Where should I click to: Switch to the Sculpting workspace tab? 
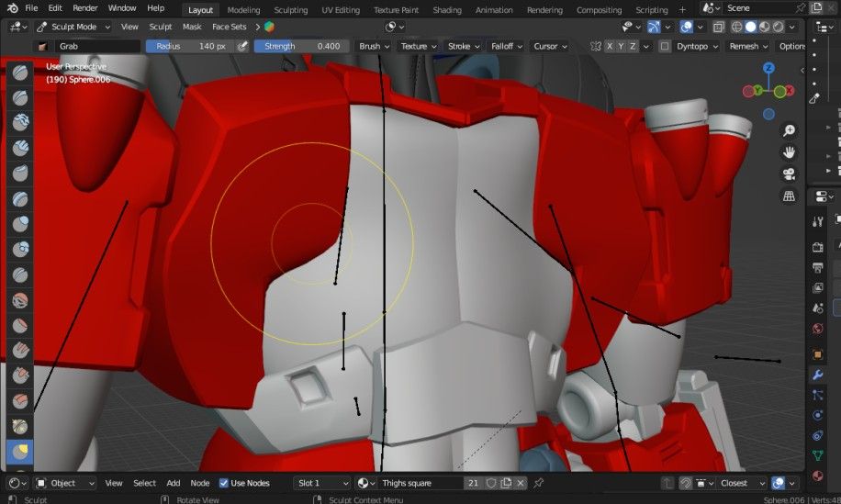click(291, 10)
